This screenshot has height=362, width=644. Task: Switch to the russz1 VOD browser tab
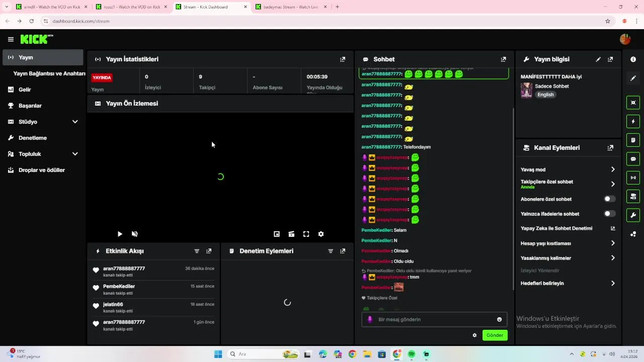click(x=131, y=7)
